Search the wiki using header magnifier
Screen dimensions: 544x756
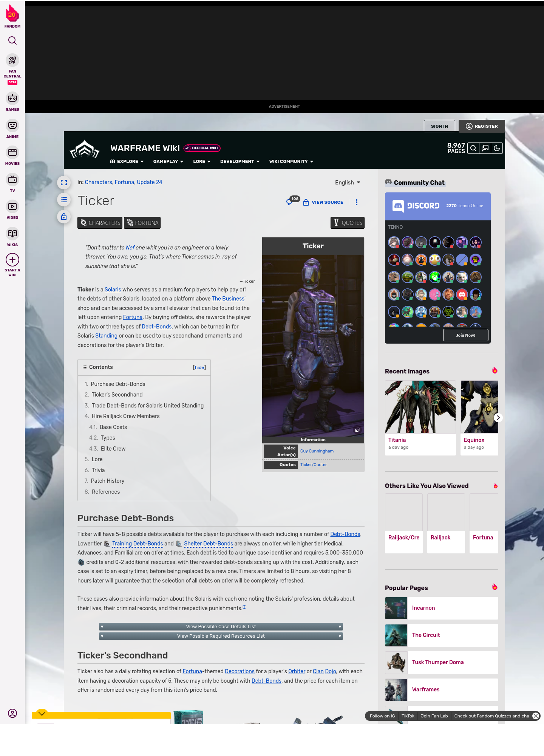tap(473, 148)
